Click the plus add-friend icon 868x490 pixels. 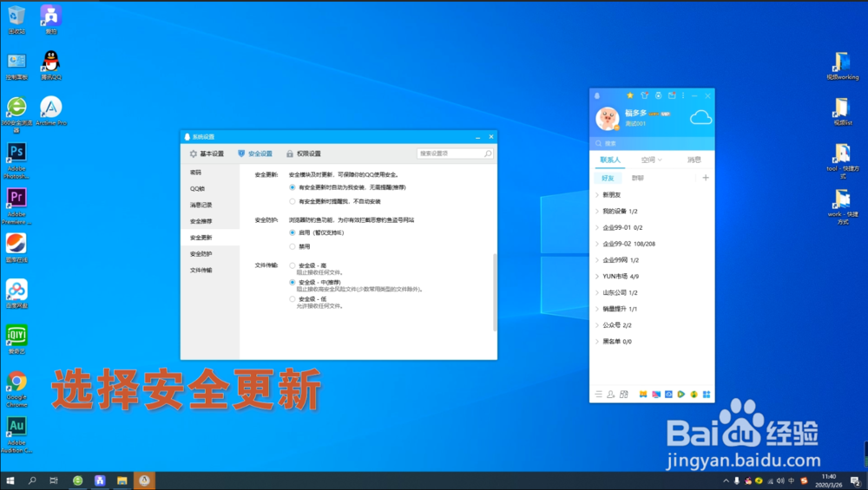[705, 178]
